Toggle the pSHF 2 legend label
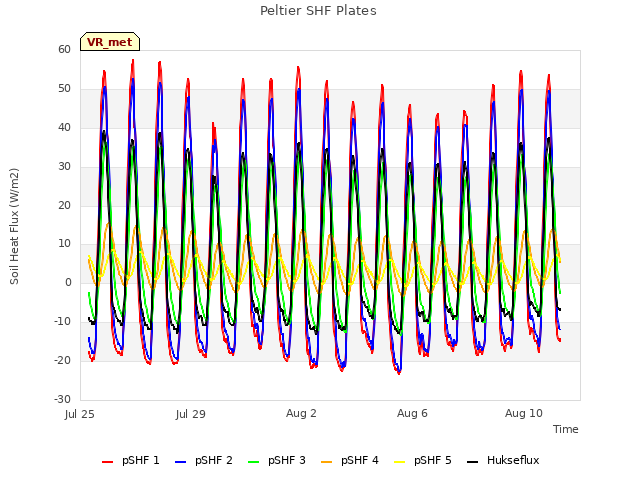 tap(214, 460)
